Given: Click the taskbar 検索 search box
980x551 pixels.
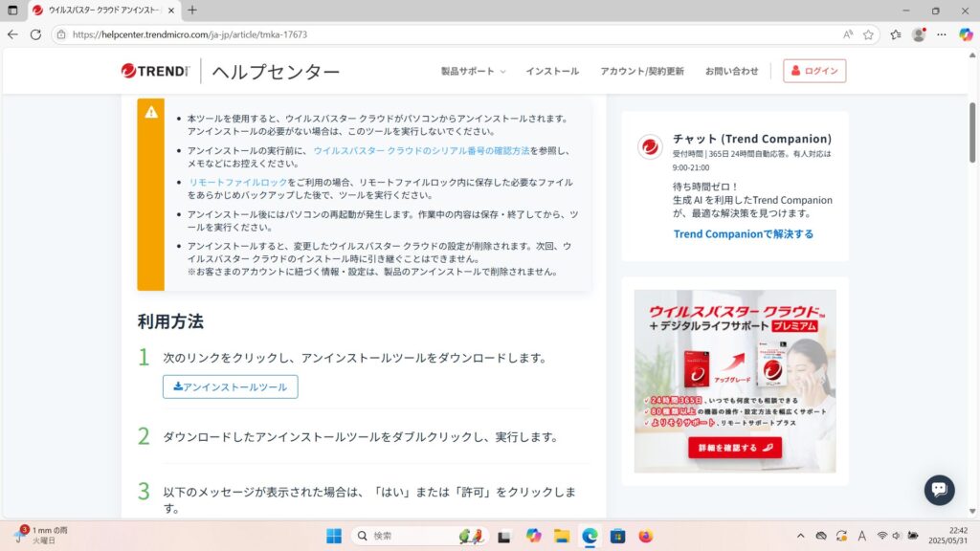Looking at the screenshot, I should tap(419, 536).
